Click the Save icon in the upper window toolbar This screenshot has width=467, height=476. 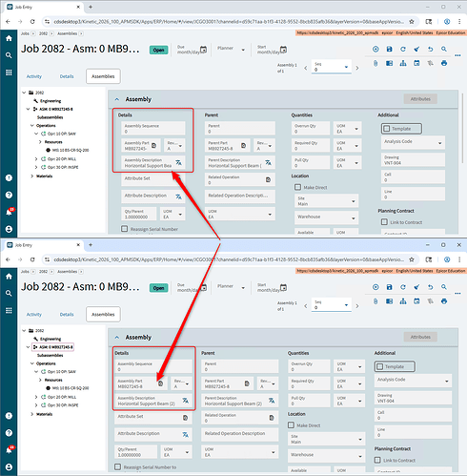click(389, 49)
